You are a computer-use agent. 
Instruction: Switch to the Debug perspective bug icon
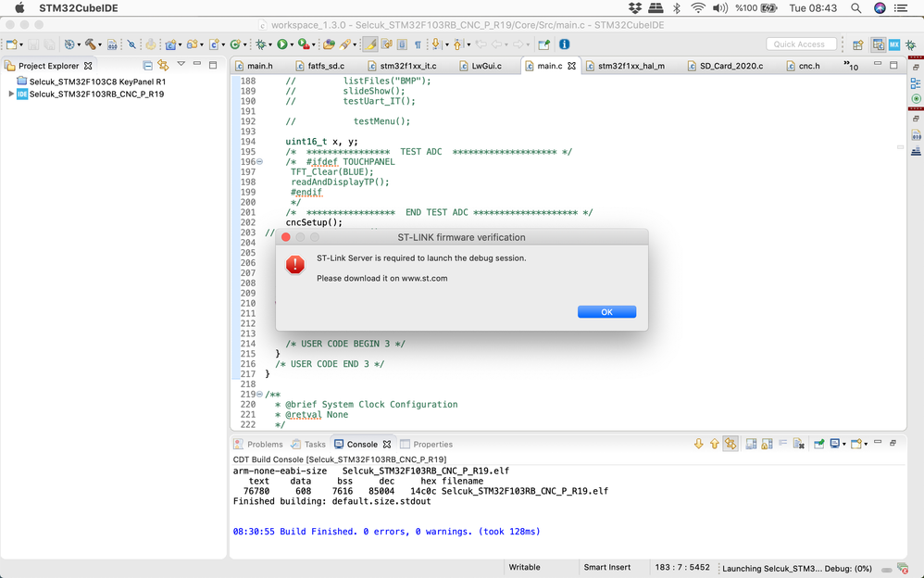click(x=911, y=44)
